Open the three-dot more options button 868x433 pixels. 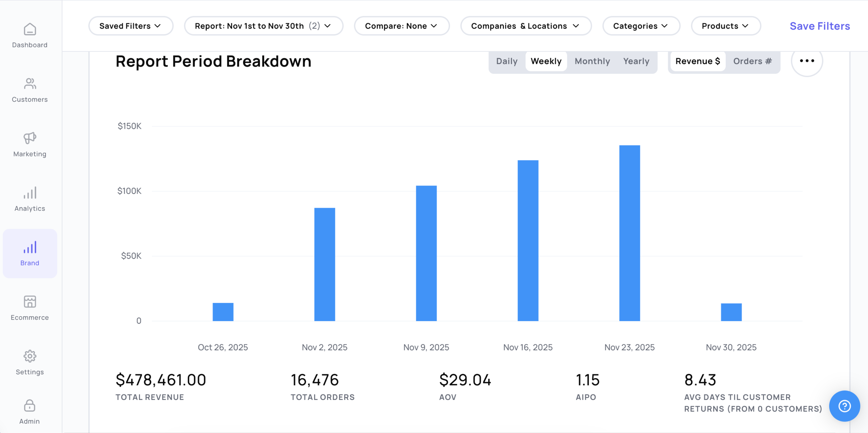[x=807, y=61]
